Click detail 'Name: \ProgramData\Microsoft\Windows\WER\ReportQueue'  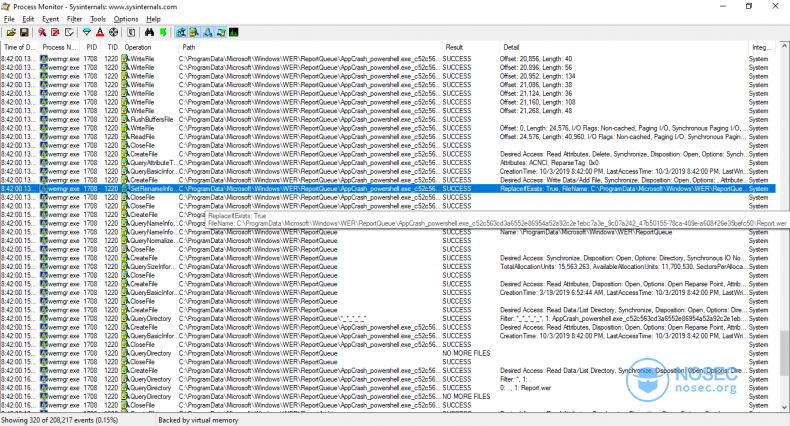tap(586, 232)
